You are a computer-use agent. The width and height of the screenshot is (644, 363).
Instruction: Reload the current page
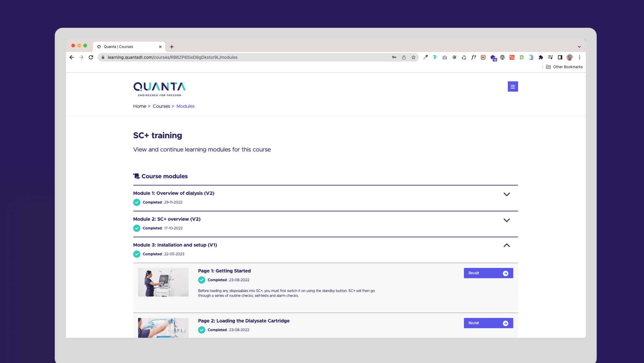pyautogui.click(x=91, y=57)
